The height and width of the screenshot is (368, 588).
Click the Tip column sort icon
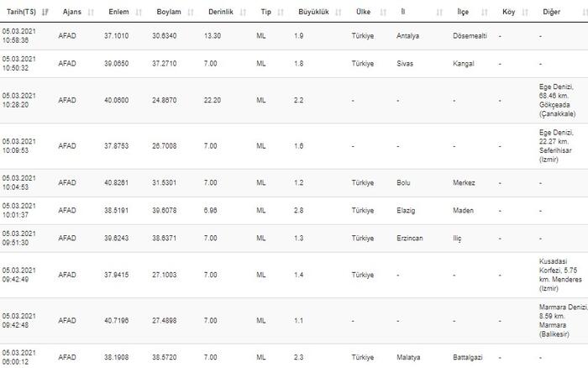pos(281,12)
